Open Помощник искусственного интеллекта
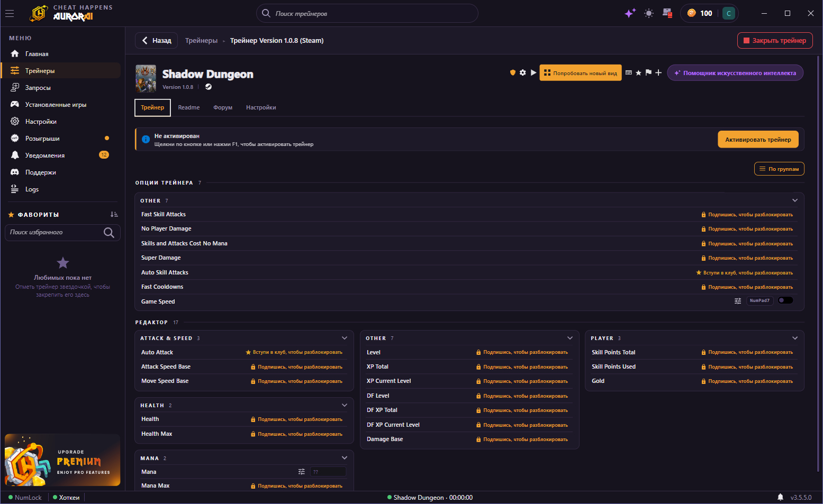 pyautogui.click(x=735, y=73)
